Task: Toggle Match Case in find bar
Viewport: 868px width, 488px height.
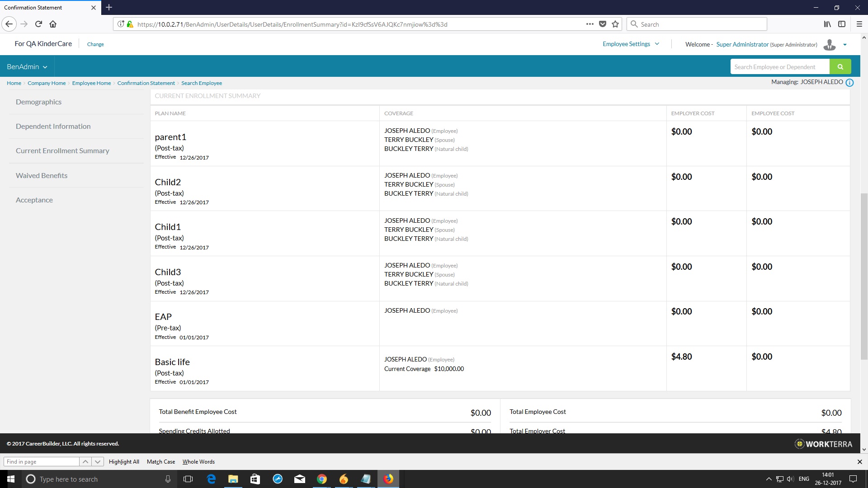Action: 160,462
